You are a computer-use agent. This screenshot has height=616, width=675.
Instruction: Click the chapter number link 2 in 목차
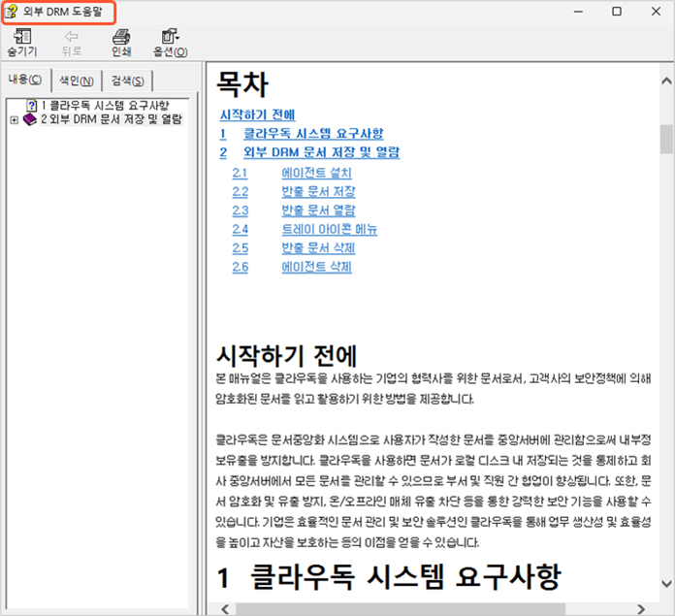tap(223, 152)
